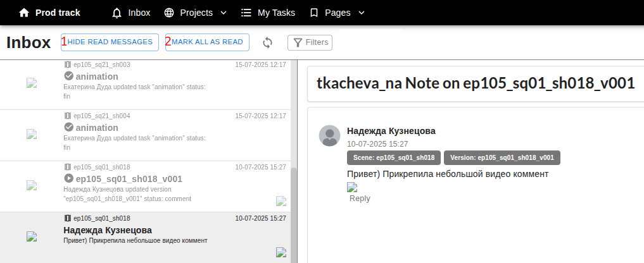
Task: Open the Prod track home icon
Action: (x=24, y=13)
